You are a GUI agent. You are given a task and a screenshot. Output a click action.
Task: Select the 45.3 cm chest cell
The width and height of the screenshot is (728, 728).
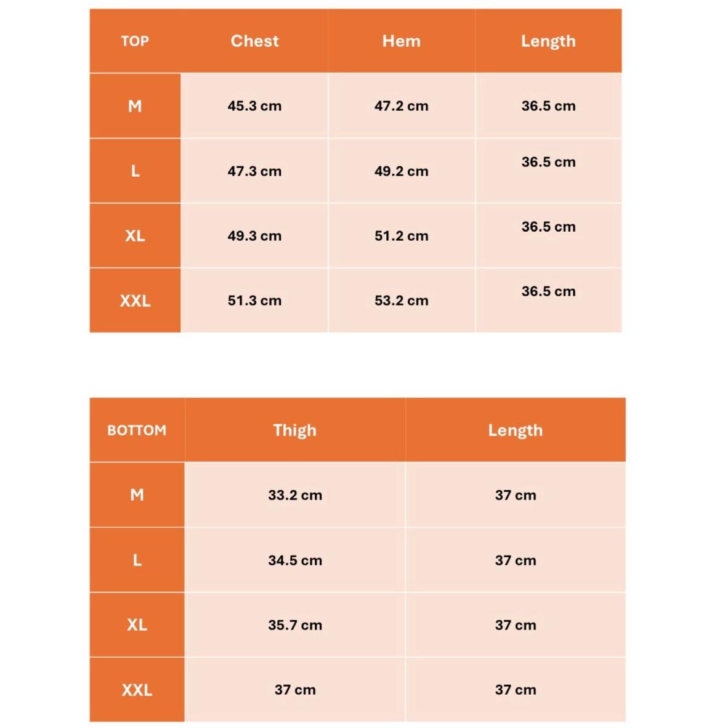[x=254, y=106]
